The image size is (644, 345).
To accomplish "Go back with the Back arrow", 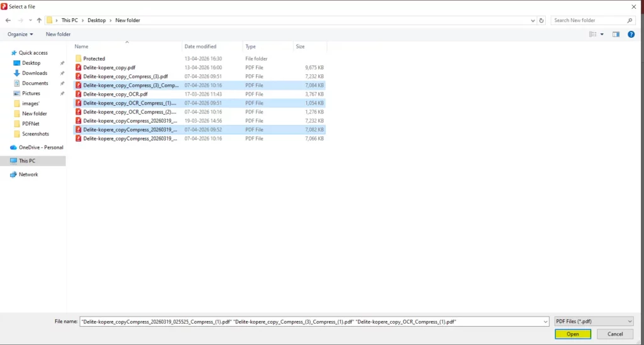I will pyautogui.click(x=8, y=20).
